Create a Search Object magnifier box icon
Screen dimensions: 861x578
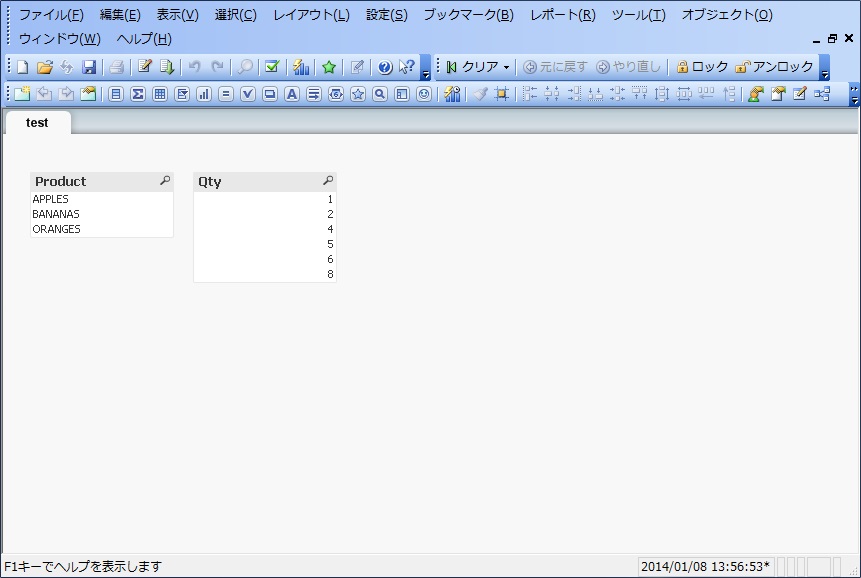[380, 94]
